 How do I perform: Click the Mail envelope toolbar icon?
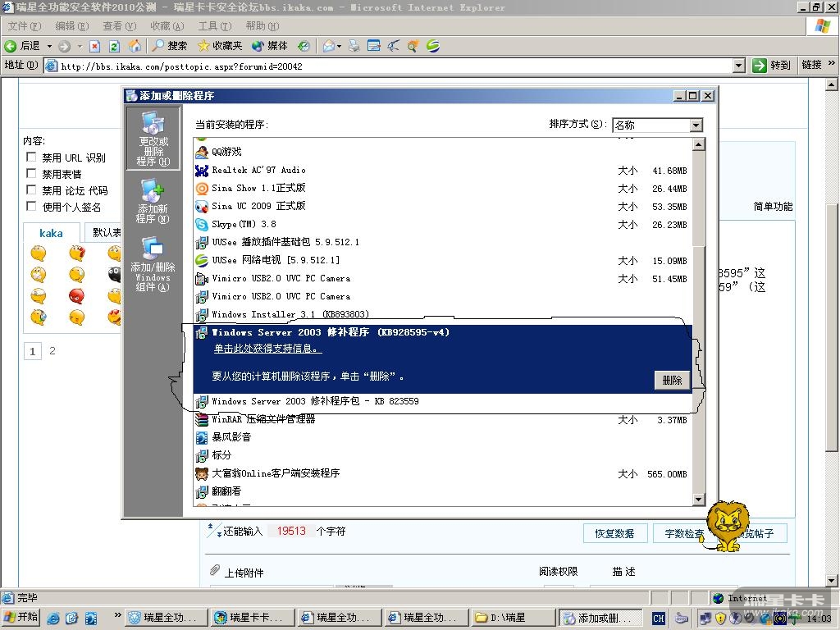coord(328,46)
